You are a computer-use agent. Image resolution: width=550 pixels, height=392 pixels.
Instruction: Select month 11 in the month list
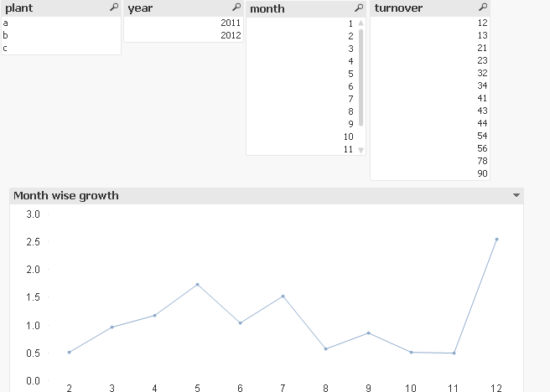click(x=302, y=150)
